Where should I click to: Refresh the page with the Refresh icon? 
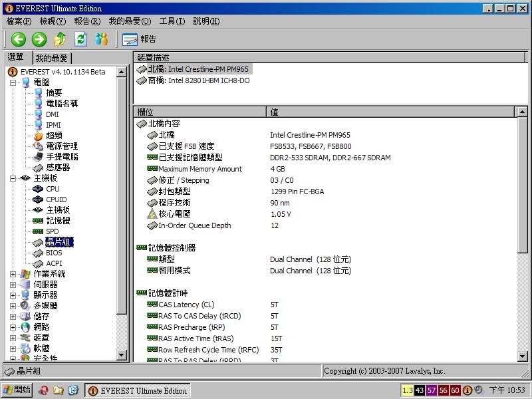pyautogui.click(x=80, y=39)
